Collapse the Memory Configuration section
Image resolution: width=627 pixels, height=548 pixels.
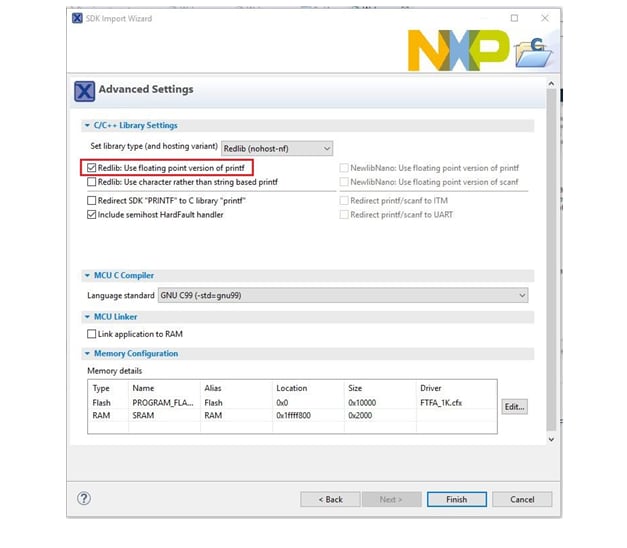(x=87, y=354)
